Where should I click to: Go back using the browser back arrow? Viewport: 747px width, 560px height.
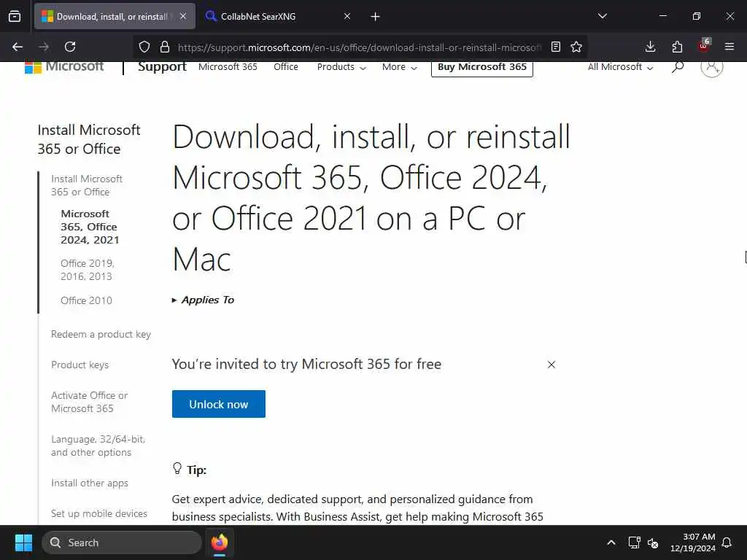18,47
